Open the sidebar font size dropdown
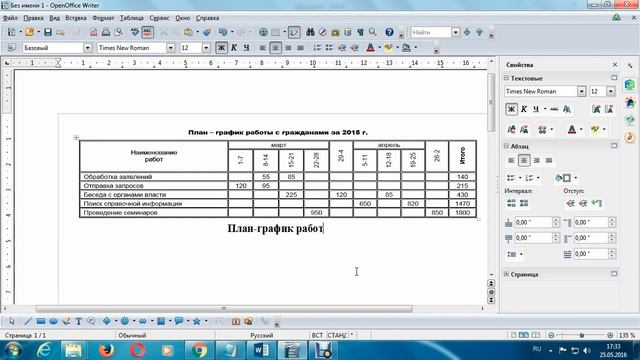 tap(611, 91)
